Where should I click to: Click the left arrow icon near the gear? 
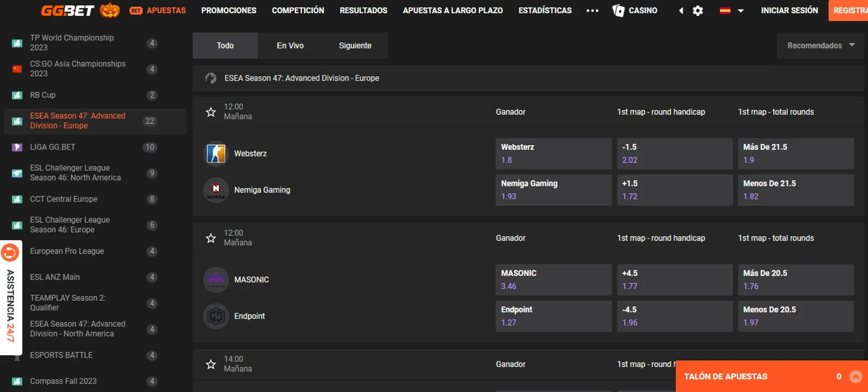(681, 10)
